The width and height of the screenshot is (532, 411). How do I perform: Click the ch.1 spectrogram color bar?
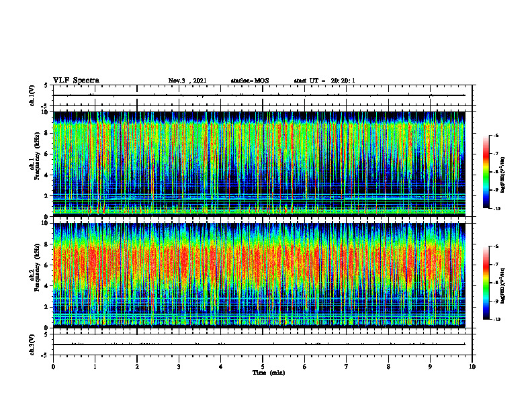click(486, 172)
